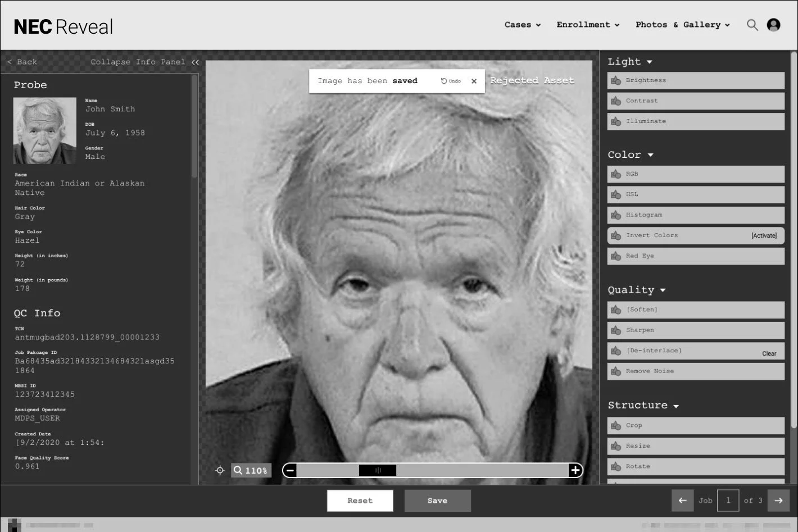
Task: Click the Invert Colors thumbs-up icon
Action: [x=616, y=235]
